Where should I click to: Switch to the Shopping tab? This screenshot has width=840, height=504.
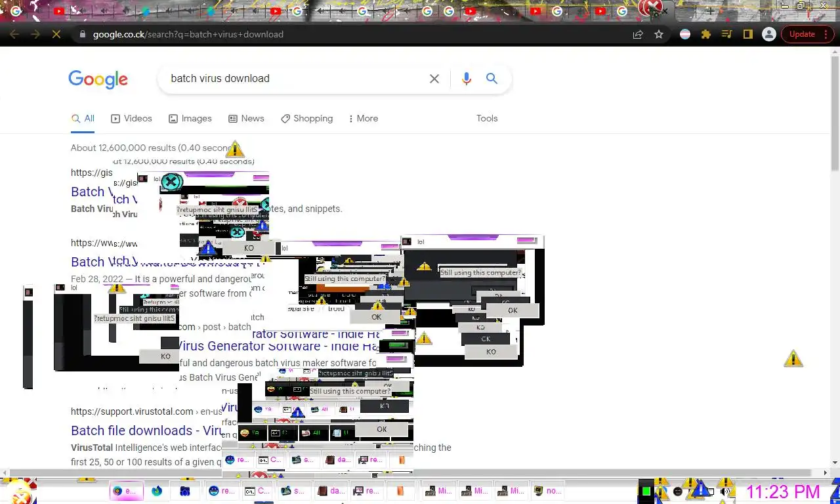(x=306, y=118)
